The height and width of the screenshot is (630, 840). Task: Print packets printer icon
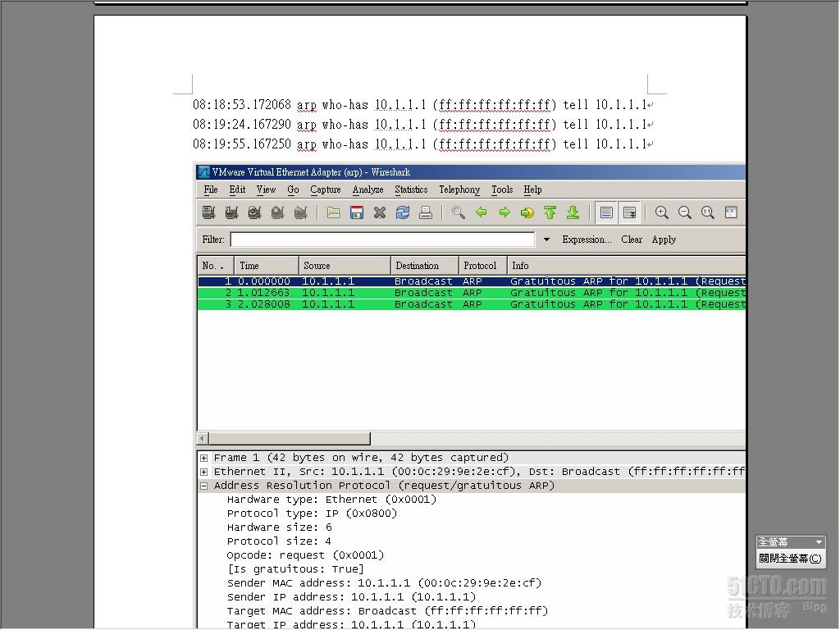[426, 212]
